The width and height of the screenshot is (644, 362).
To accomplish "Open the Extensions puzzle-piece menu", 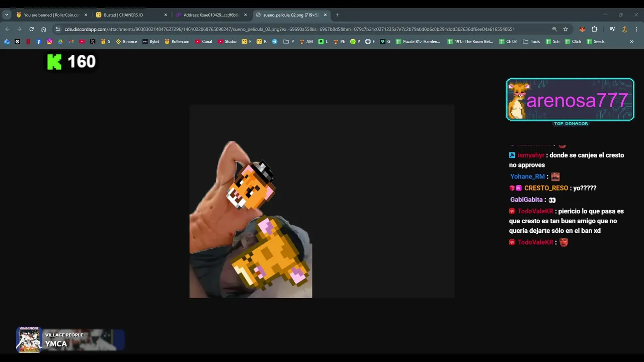I will (594, 29).
